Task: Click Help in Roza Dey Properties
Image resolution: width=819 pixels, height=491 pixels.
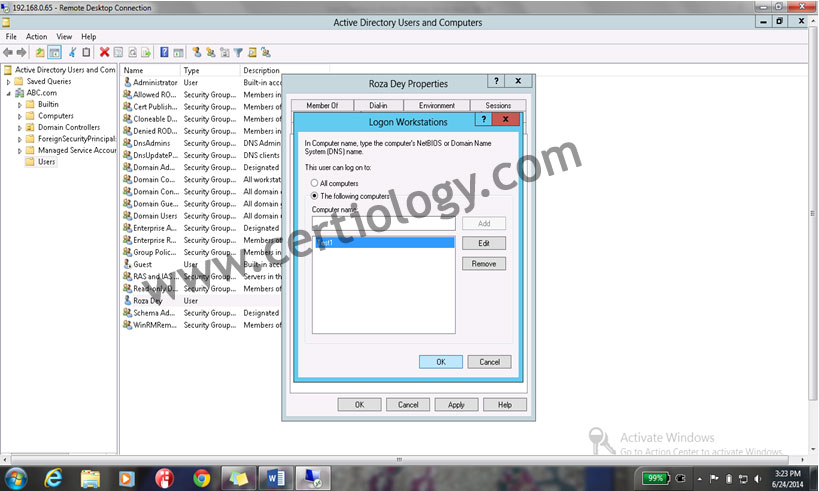Action: (x=505, y=405)
